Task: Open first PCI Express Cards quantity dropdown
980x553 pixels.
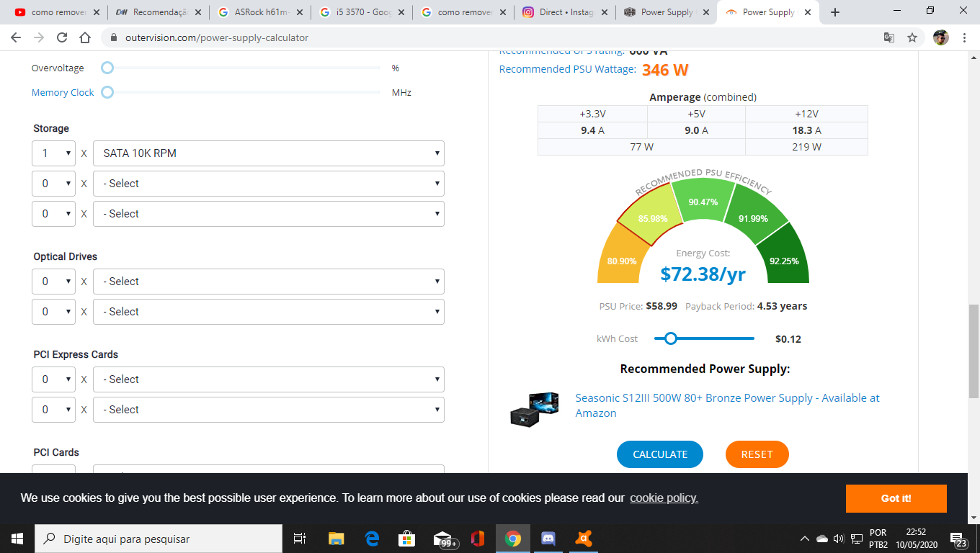Action: pyautogui.click(x=53, y=379)
